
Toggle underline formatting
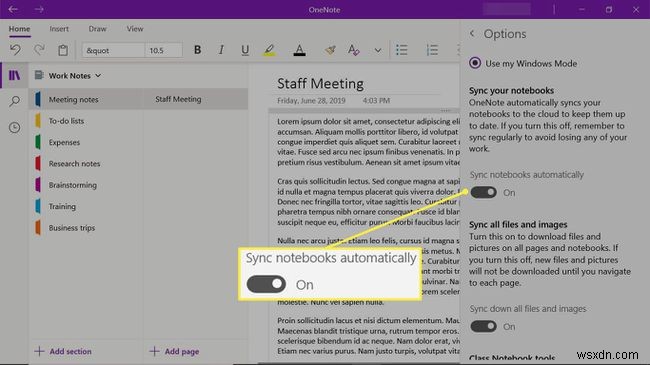tap(245, 50)
